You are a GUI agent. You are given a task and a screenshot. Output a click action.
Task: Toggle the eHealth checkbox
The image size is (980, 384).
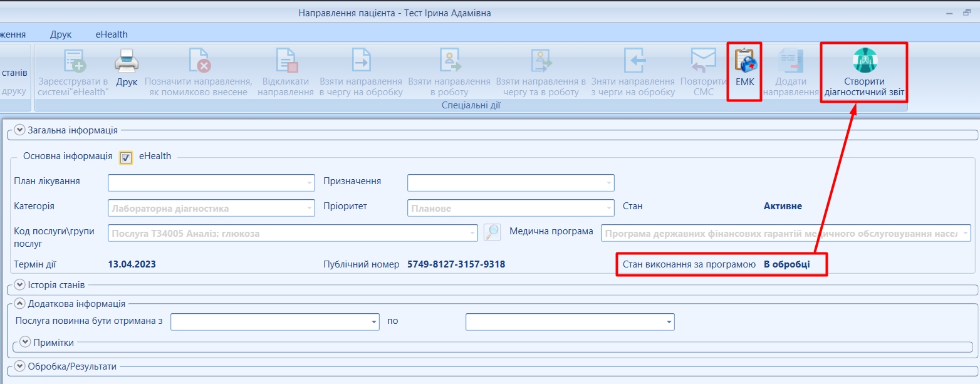(x=126, y=158)
